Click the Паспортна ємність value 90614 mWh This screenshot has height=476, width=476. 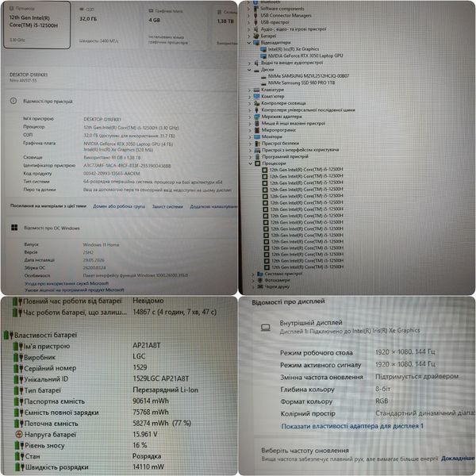[x=151, y=401]
